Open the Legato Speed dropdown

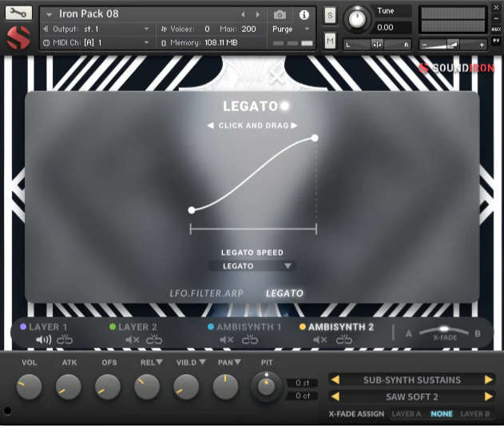point(252,266)
